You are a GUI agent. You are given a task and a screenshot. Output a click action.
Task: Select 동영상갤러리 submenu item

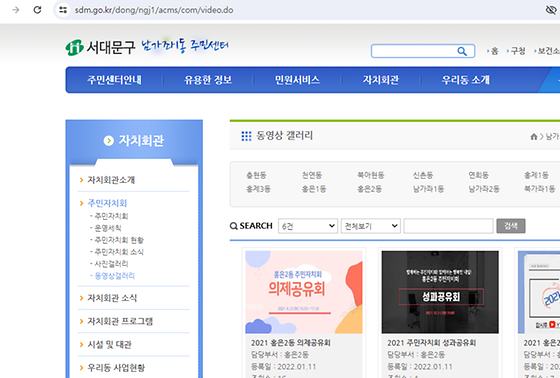point(114,275)
